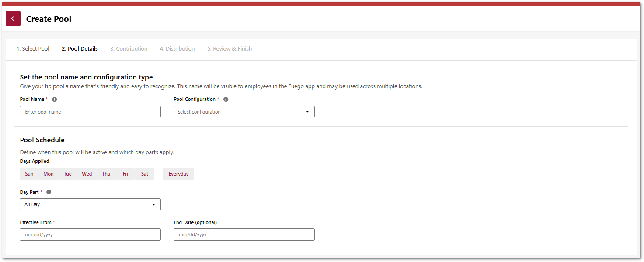The height and width of the screenshot is (262, 644).
Task: Go to the Select Pool step
Action: (33, 49)
